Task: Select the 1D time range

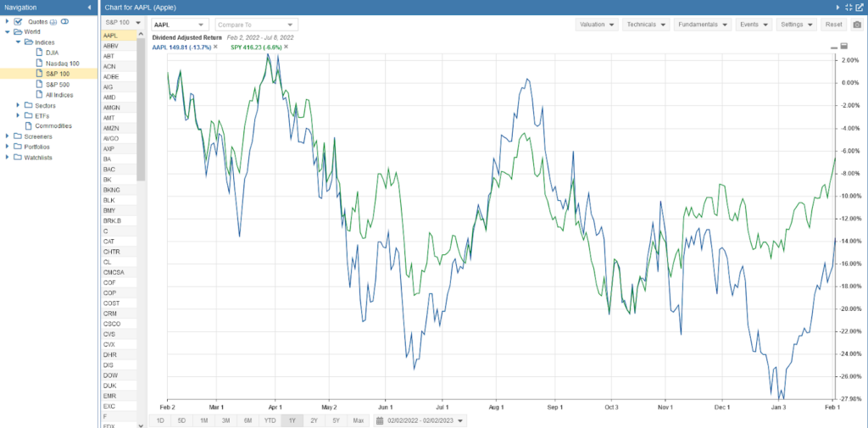Action: 160,421
